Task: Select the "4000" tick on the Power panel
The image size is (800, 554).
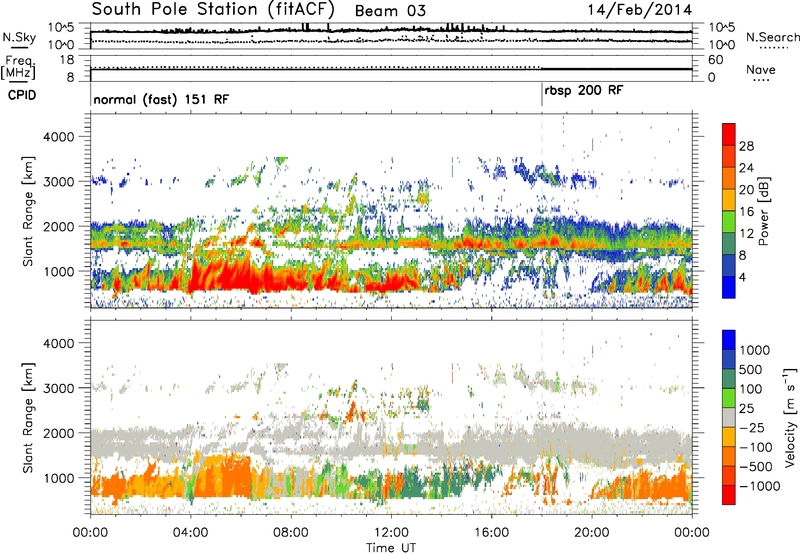Action: 58,137
